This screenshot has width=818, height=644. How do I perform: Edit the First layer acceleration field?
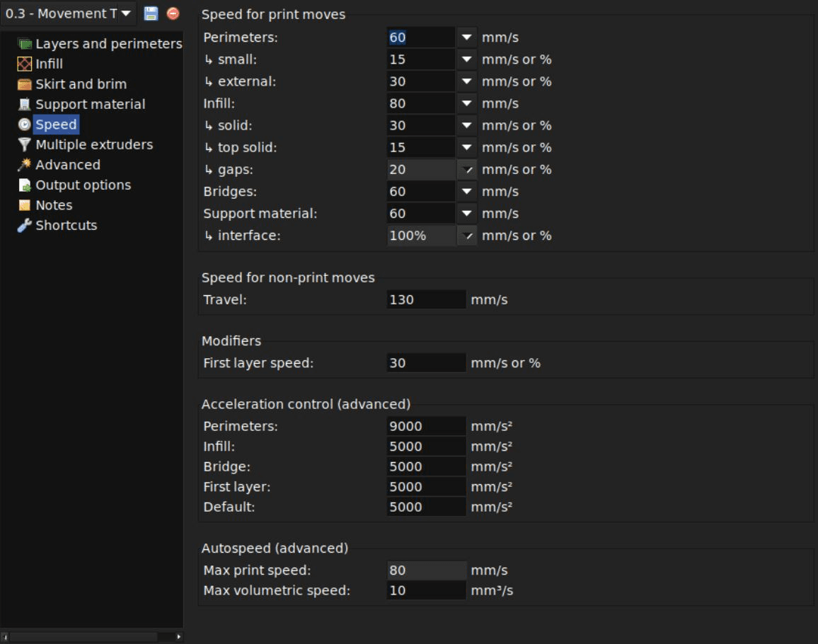pos(426,487)
